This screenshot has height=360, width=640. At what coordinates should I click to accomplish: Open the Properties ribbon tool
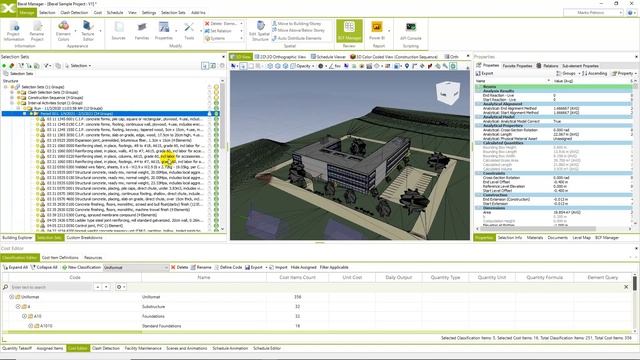point(164,31)
